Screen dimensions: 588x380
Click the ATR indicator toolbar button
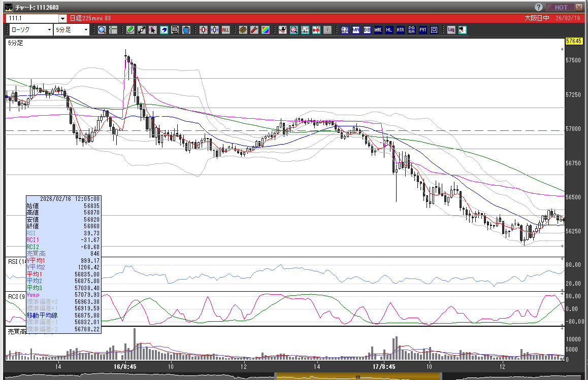tap(400, 30)
